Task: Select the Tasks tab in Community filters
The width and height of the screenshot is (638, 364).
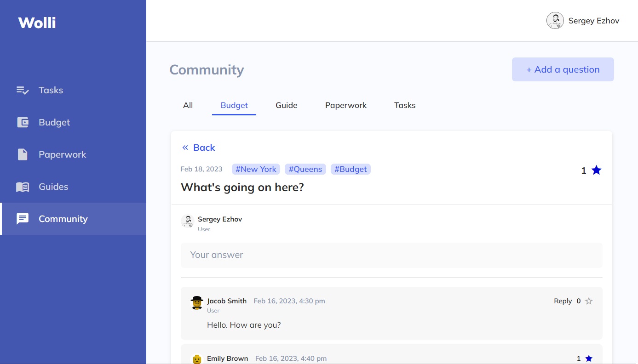Action: click(x=405, y=105)
